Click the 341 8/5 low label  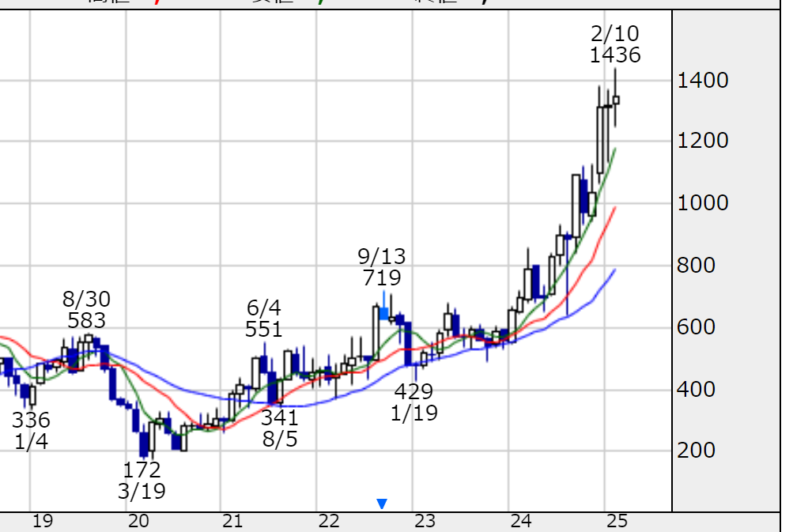pyautogui.click(x=280, y=428)
